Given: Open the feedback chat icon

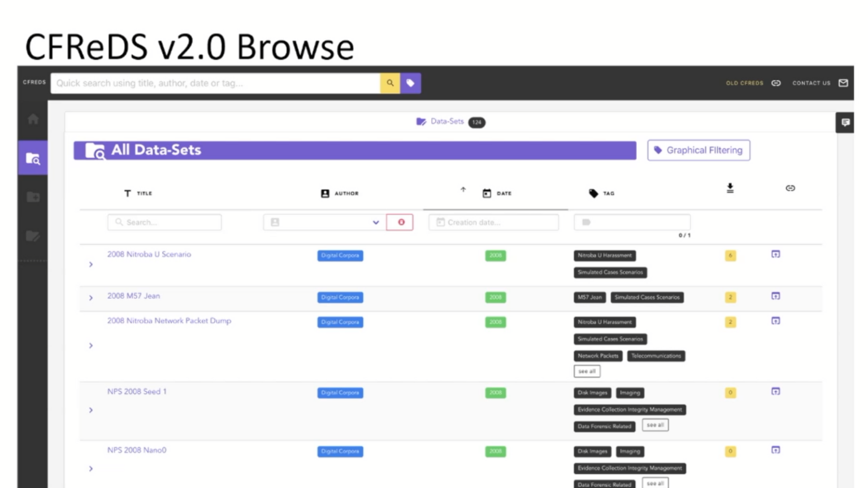Looking at the screenshot, I should (845, 123).
